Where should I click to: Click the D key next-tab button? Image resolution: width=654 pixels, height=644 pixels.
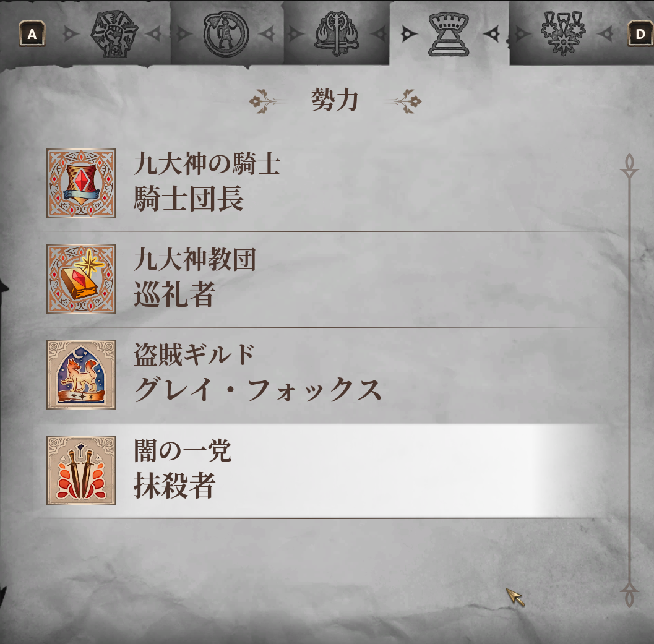640,34
